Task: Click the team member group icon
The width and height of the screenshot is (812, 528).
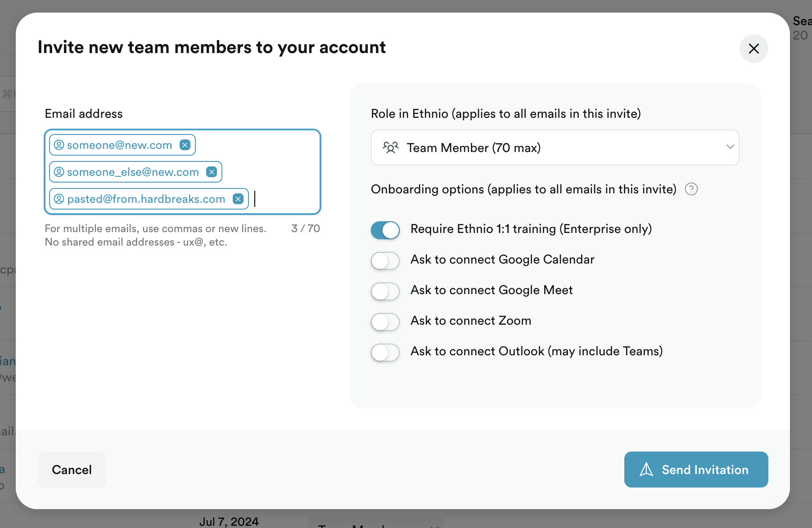Action: (x=390, y=148)
